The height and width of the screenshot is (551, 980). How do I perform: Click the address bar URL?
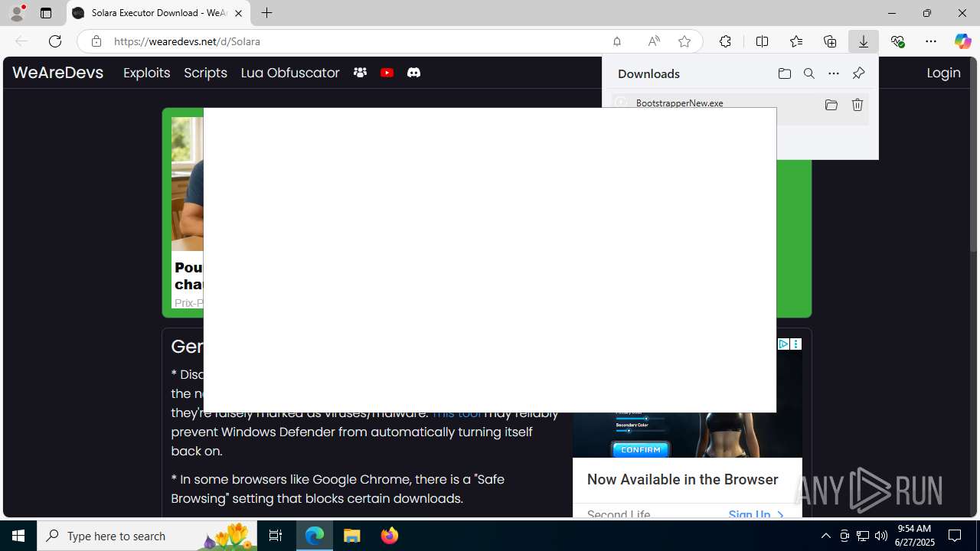(187, 41)
